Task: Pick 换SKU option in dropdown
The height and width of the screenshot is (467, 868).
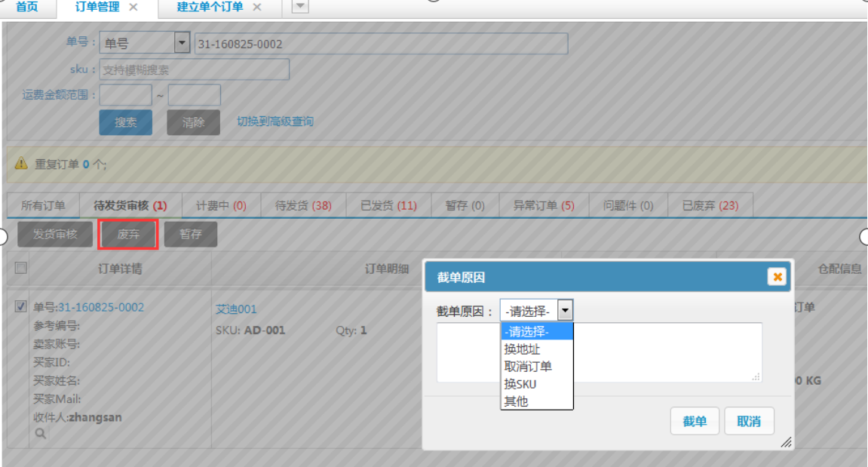Action: point(520,384)
